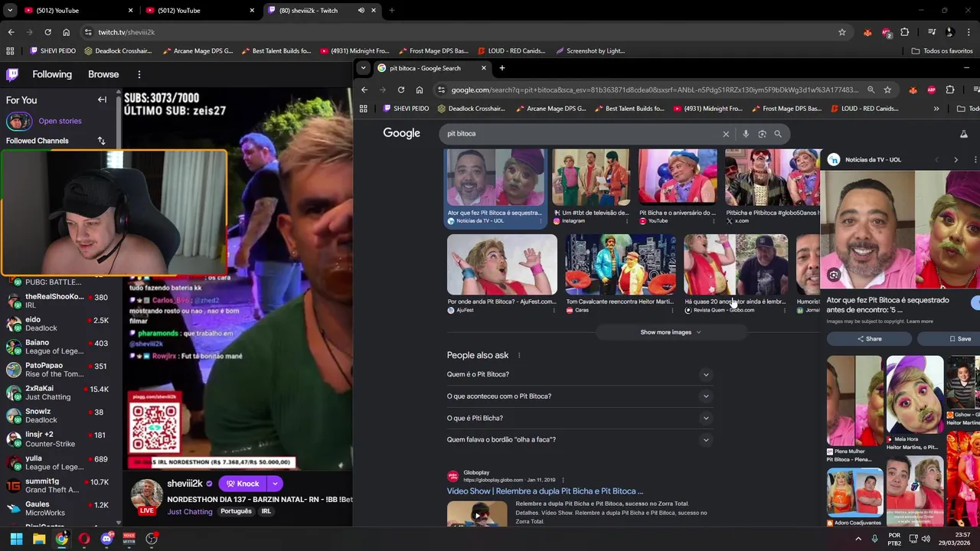Search image with Lens on preview
The image size is (980, 551).
point(834,275)
